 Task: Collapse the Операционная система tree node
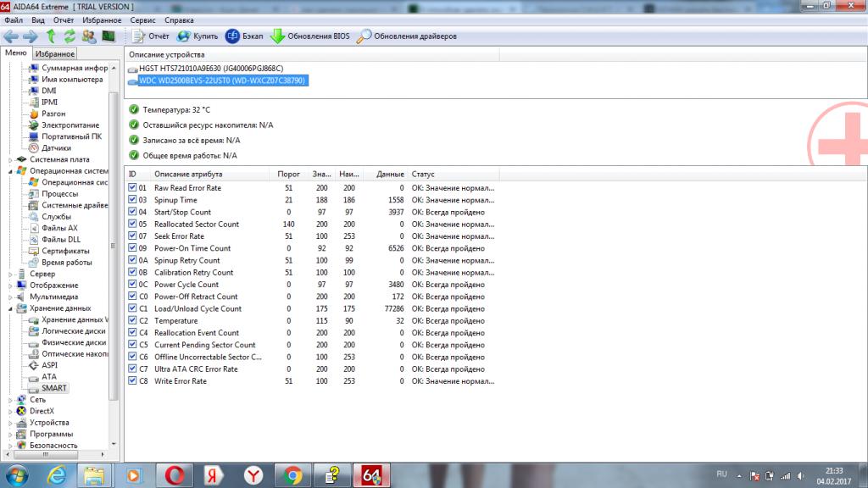(x=10, y=171)
